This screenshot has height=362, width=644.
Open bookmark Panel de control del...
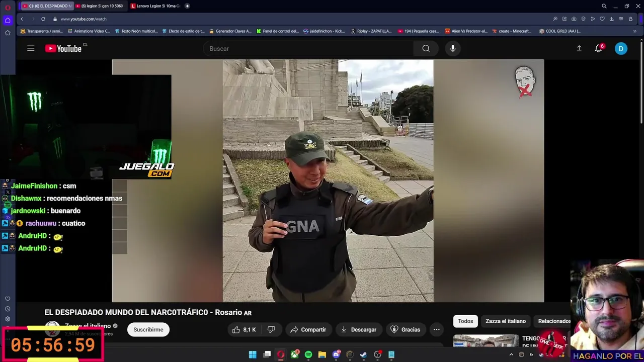pyautogui.click(x=278, y=31)
